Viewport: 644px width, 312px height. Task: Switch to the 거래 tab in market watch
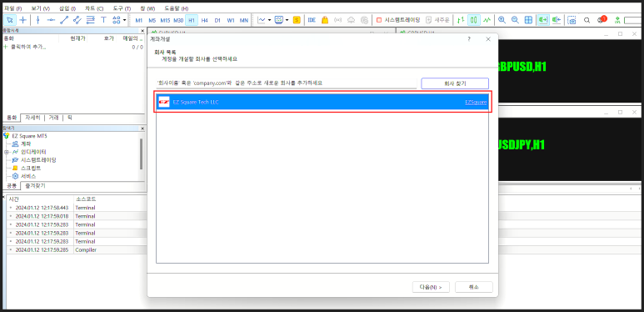54,118
